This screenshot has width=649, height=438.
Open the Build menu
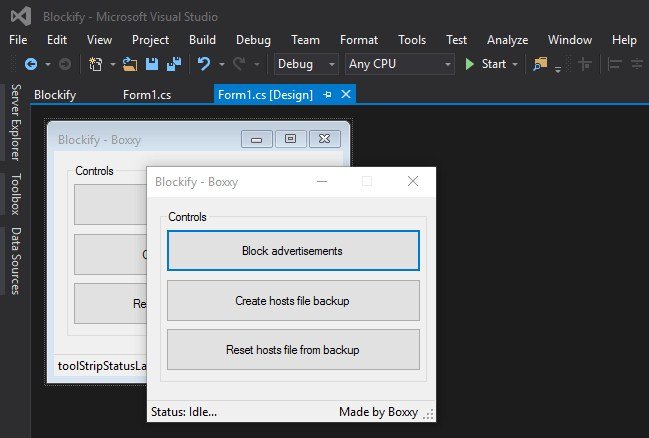tap(202, 40)
